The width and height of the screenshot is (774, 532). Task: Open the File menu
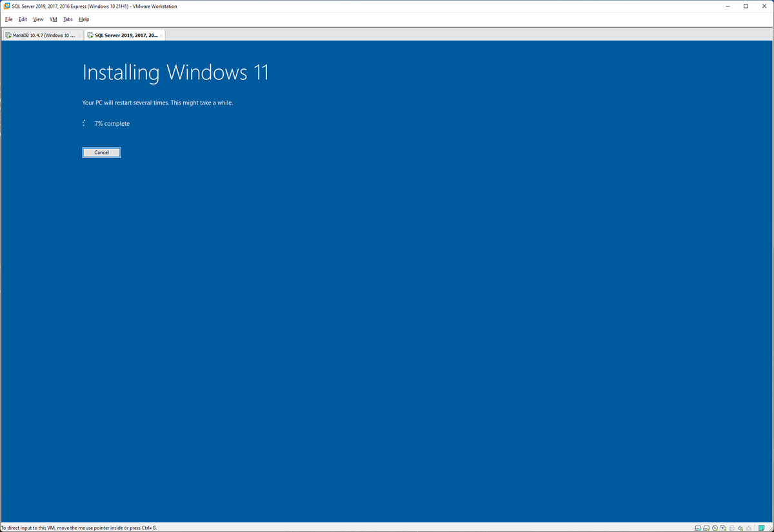(x=9, y=19)
